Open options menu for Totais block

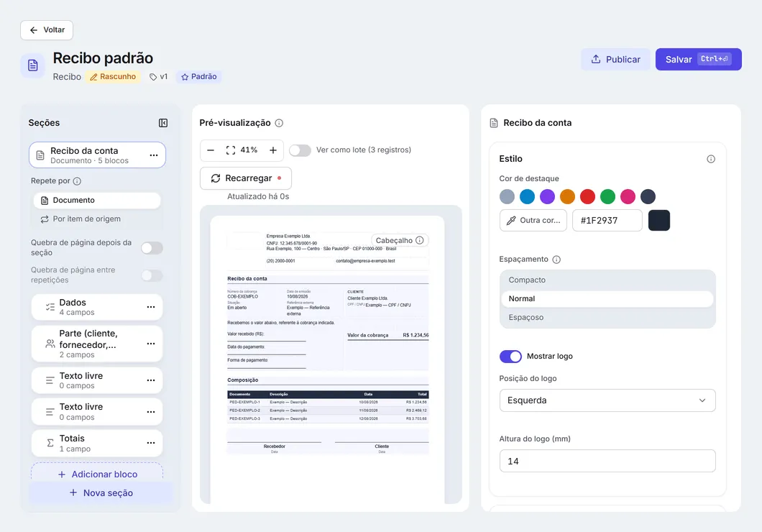[151, 443]
